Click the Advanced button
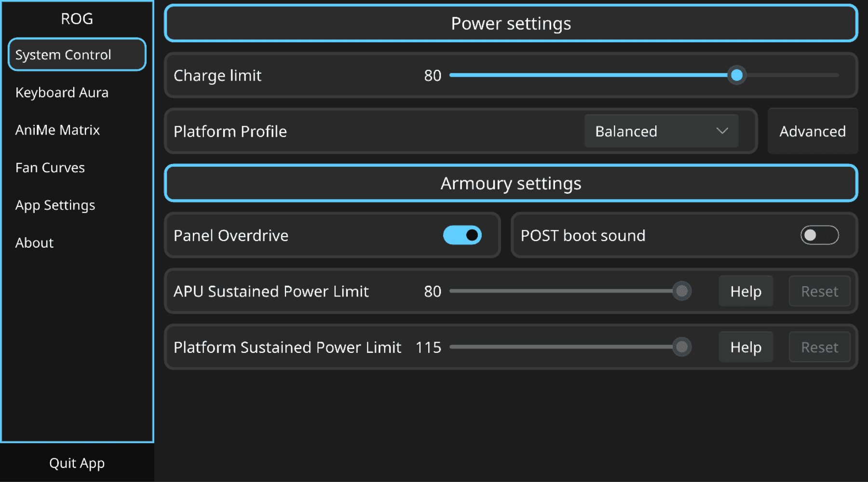The image size is (868, 482). tap(813, 131)
